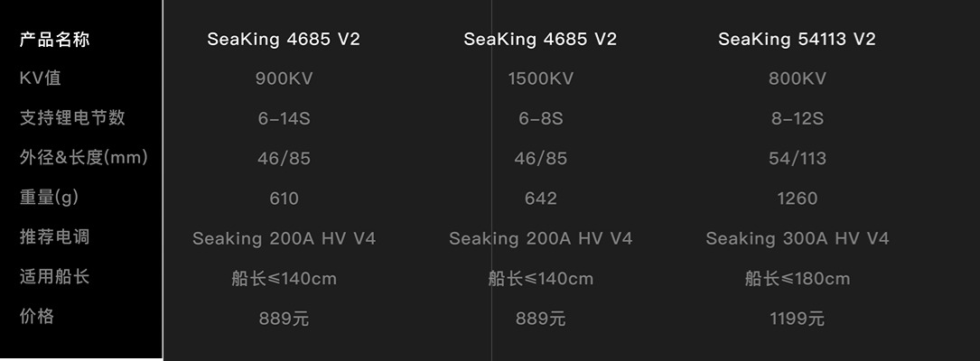Open the Seaking 300A HV V4 ESC link
Viewport: 980px width, 361px height.
[x=797, y=238]
